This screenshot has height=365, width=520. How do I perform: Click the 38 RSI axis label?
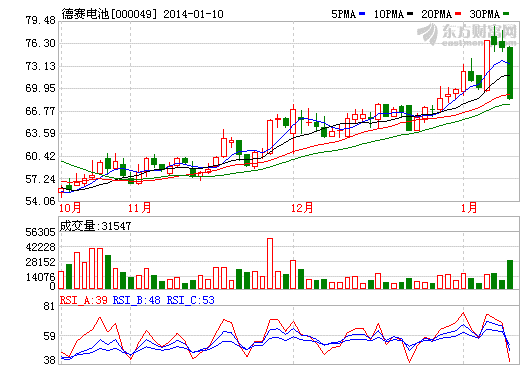pyautogui.click(x=49, y=360)
